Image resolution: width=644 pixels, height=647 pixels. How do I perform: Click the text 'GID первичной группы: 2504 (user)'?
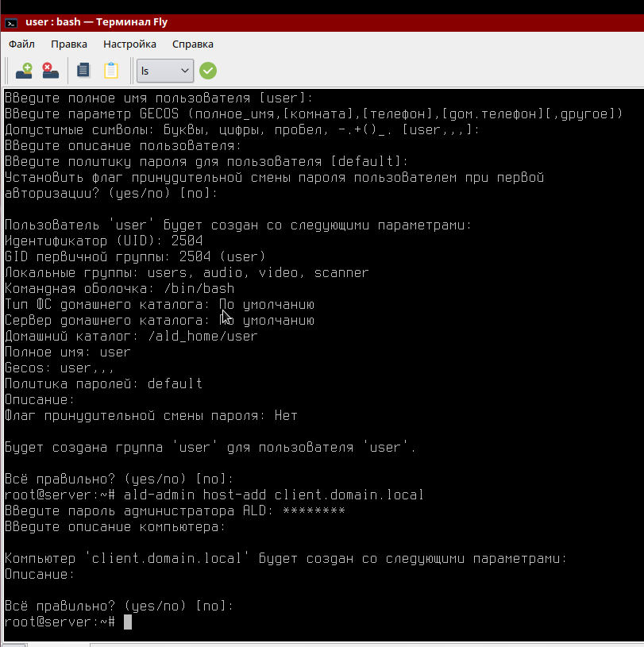point(135,256)
